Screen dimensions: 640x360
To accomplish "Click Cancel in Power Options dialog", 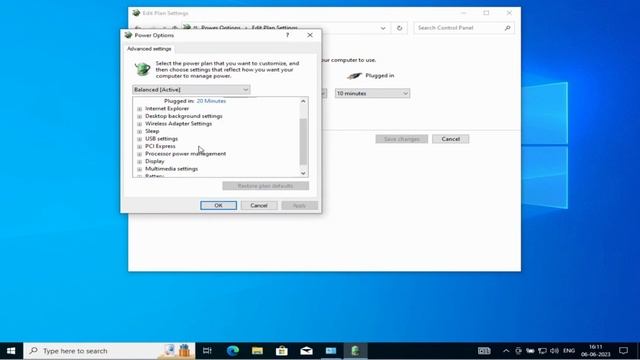I will click(x=259, y=205).
